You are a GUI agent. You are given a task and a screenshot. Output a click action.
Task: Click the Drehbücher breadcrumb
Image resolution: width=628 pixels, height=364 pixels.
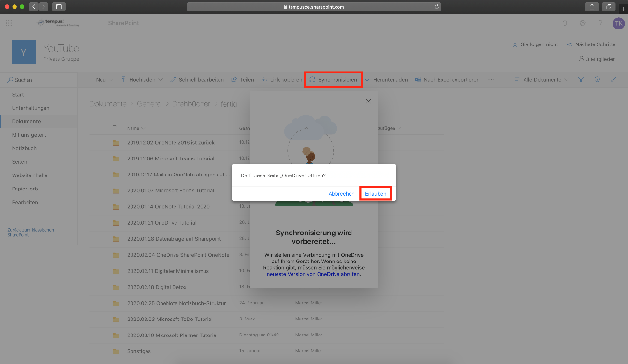[192, 104]
